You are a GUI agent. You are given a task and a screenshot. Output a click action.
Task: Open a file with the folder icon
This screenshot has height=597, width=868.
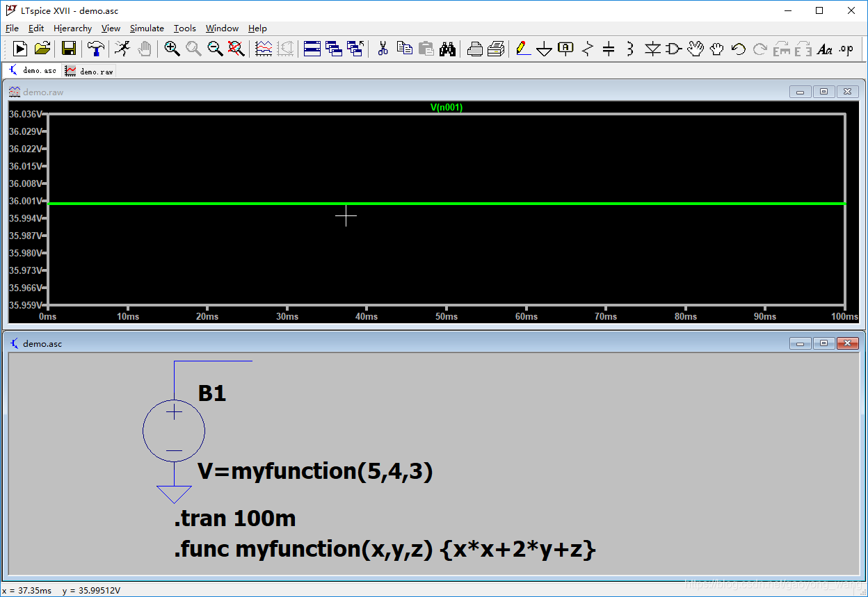[42, 49]
